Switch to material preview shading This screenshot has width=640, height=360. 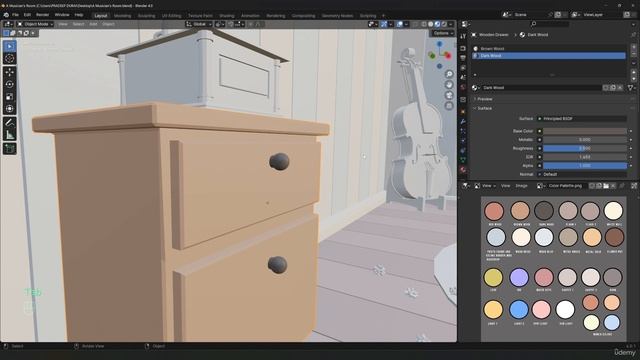point(437,24)
